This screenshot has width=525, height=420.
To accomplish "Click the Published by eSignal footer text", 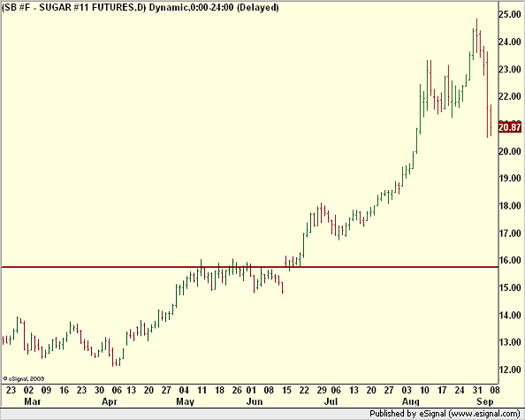I will (x=445, y=414).
